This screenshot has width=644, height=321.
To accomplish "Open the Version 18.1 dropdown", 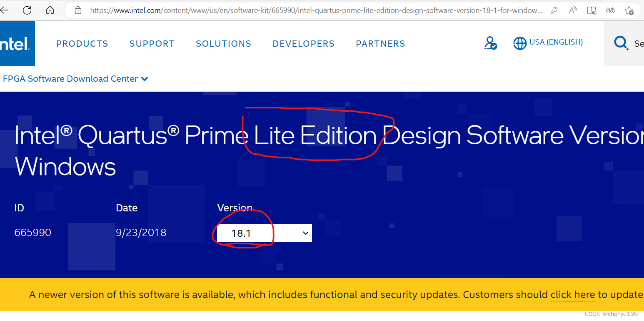I will [x=265, y=233].
